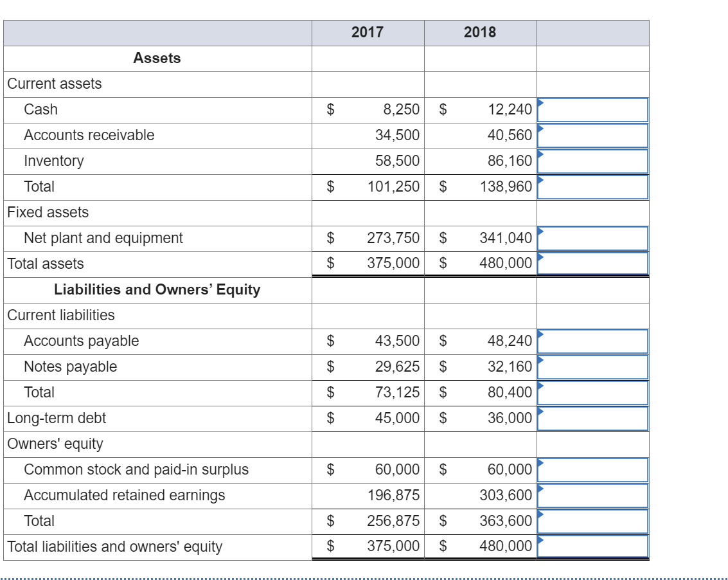The height and width of the screenshot is (580, 728).
Task: Click the Accumulated retained earnings input field
Action: pos(592,495)
